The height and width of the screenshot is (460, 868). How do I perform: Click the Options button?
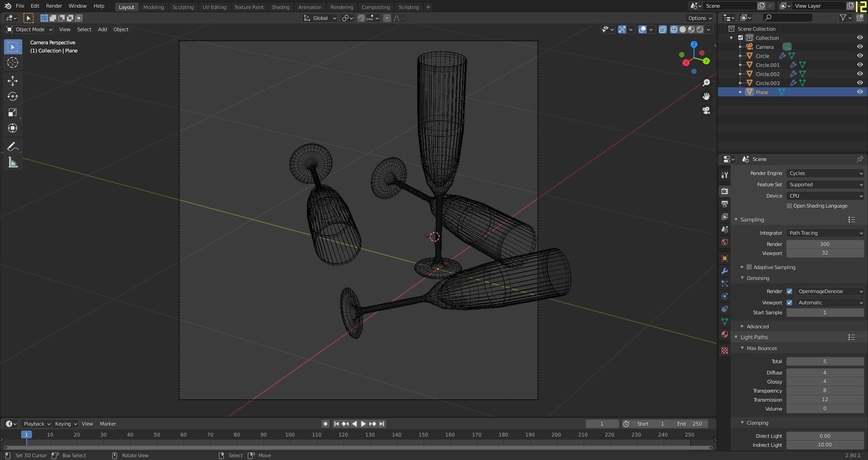pyautogui.click(x=699, y=18)
